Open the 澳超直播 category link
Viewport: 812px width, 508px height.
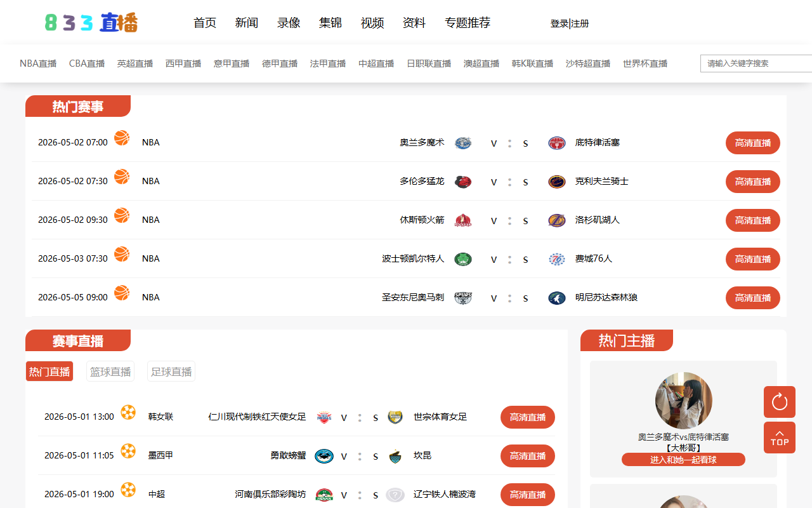tap(481, 63)
